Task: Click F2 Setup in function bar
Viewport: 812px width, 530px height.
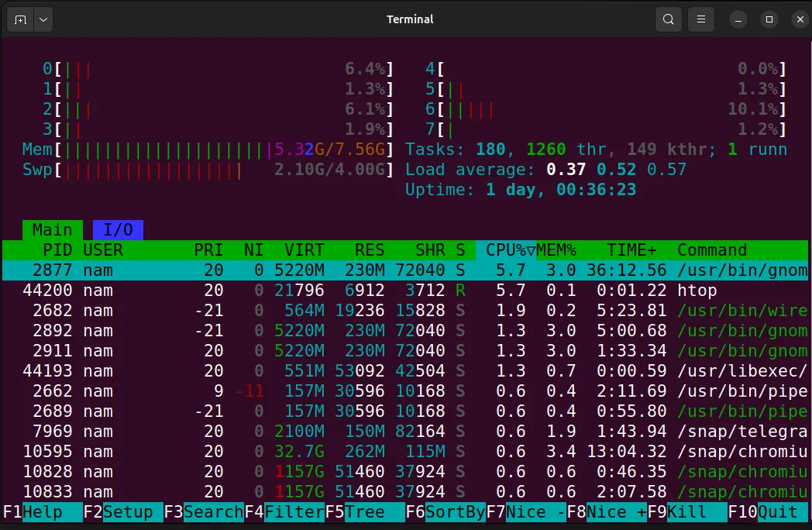Action: pos(123,512)
